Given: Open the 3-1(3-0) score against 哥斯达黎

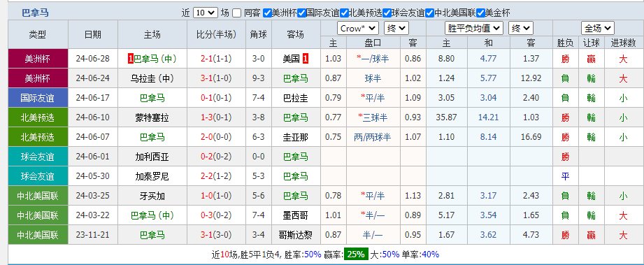Looking at the screenshot, I should (x=216, y=235).
